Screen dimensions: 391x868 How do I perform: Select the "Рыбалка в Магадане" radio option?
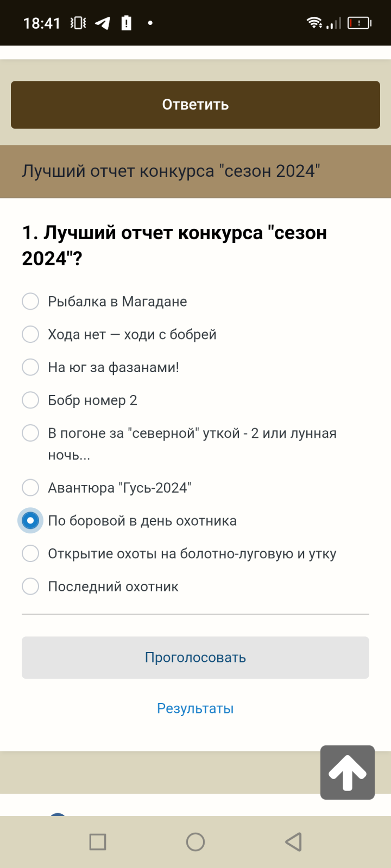click(x=30, y=301)
